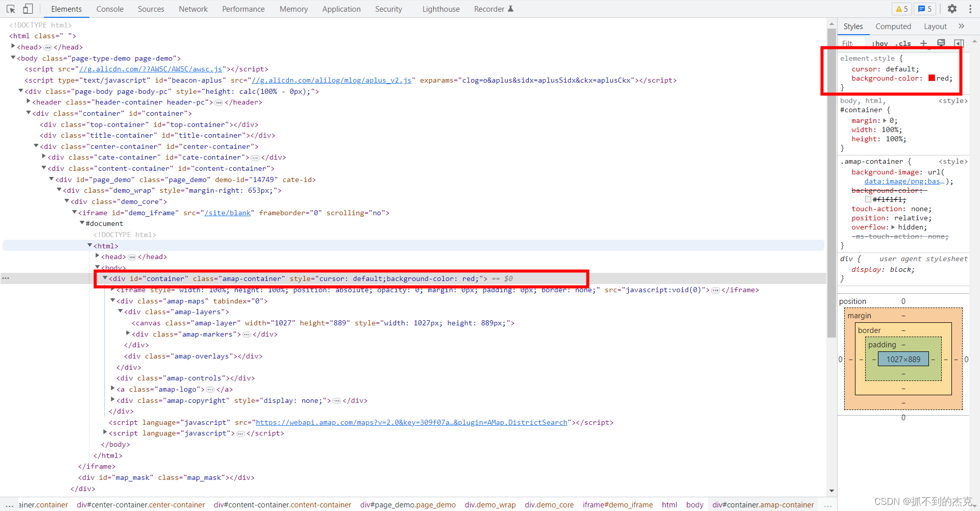This screenshot has height=511, width=980.
Task: Select iframe#demo_iframe in the breadcrumb
Action: tap(618, 505)
